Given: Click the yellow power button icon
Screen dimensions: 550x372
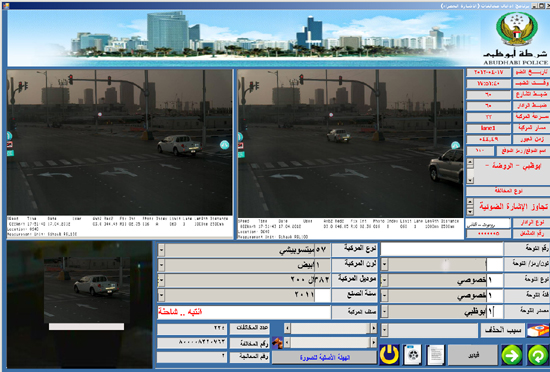Looking at the screenshot, I should point(389,355).
